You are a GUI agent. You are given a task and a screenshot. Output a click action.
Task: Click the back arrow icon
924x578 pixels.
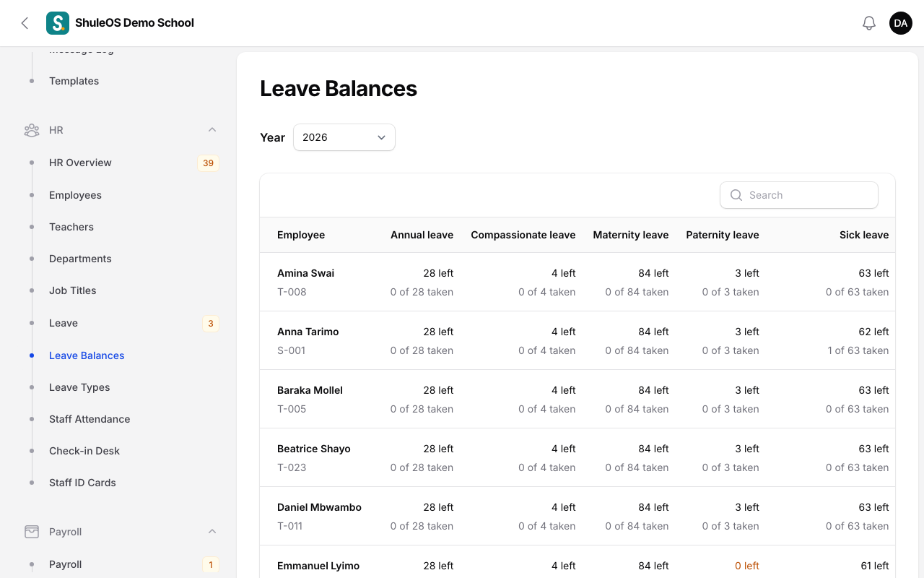click(x=25, y=23)
